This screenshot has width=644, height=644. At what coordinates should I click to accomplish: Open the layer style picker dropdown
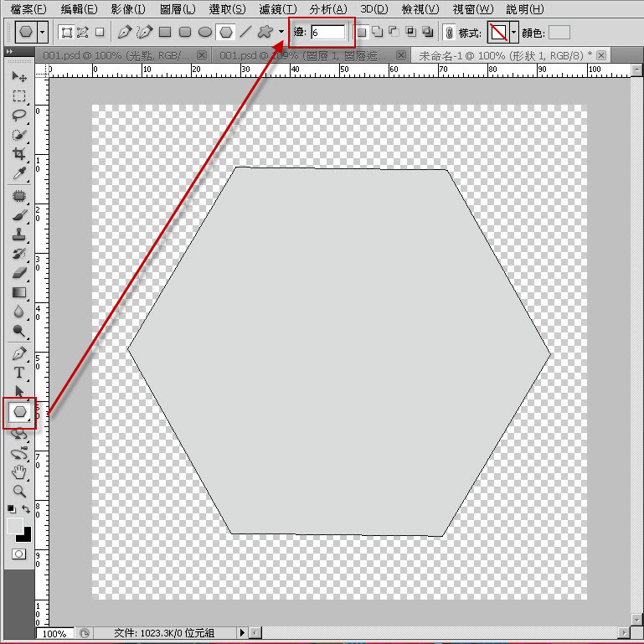point(513,32)
